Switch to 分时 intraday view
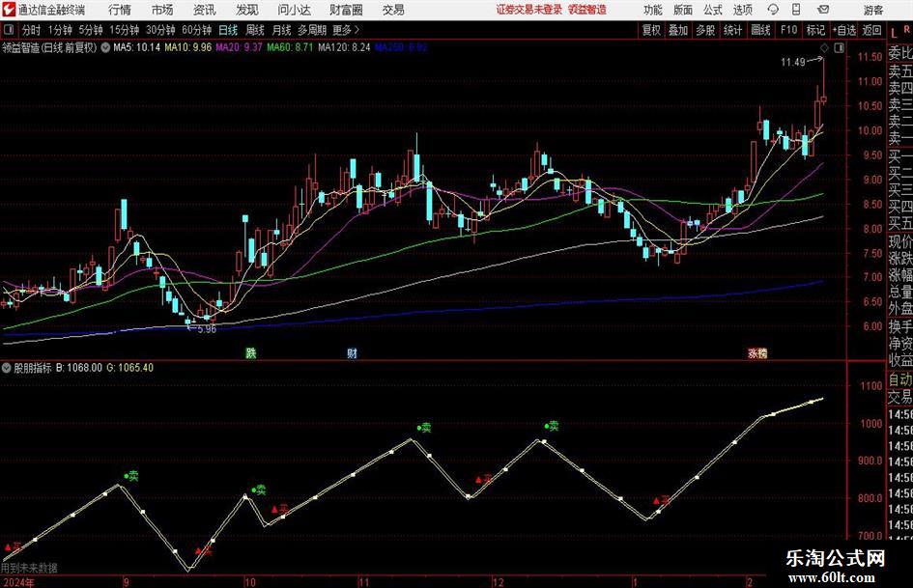Image resolution: width=913 pixels, height=588 pixels. click(x=31, y=30)
